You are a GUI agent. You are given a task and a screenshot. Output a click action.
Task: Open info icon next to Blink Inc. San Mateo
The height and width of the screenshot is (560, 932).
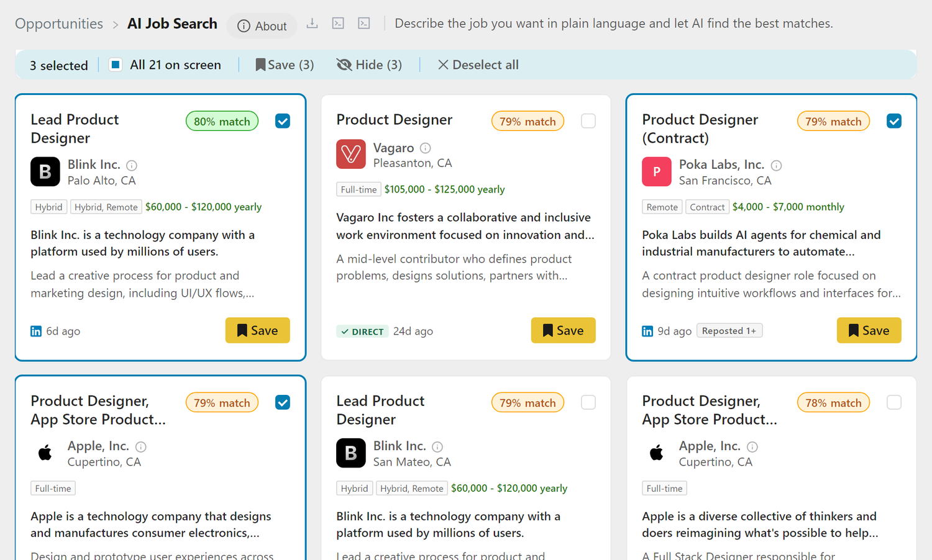[x=437, y=446]
